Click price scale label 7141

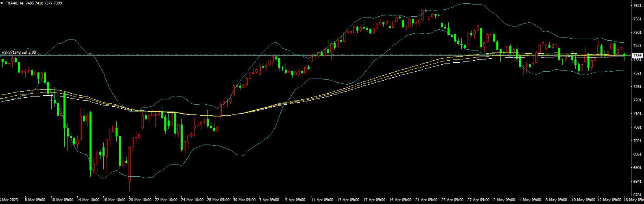(x=637, y=114)
